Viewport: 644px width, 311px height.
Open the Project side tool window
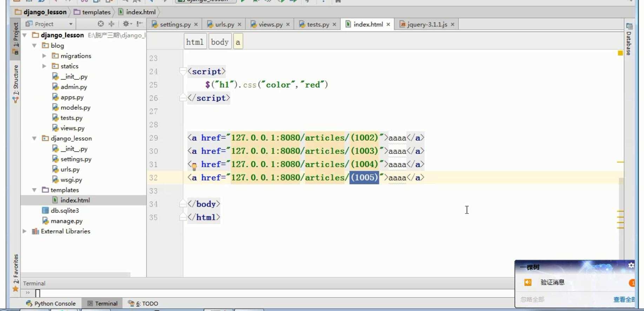tap(15, 39)
